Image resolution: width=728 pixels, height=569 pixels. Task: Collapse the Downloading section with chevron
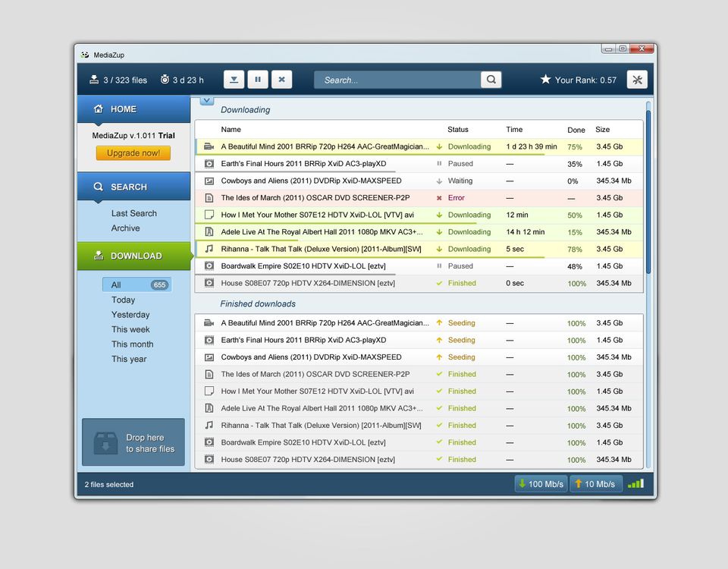pos(207,100)
